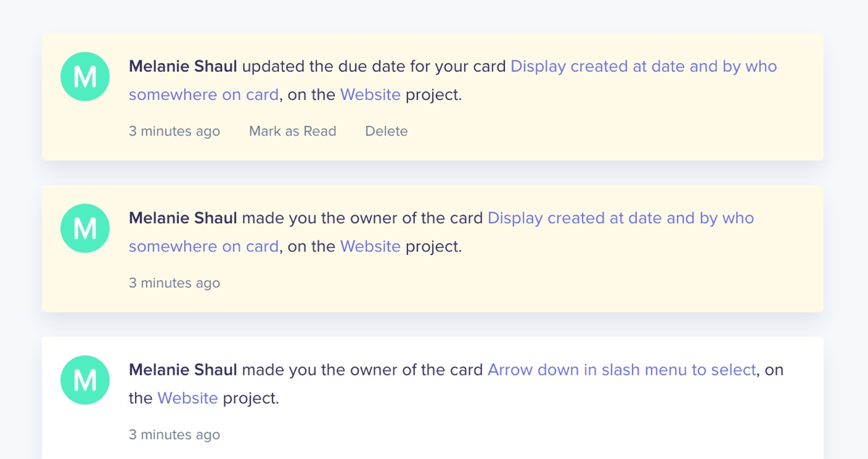
Task: Mark the due date notification as read
Action: pos(292,131)
